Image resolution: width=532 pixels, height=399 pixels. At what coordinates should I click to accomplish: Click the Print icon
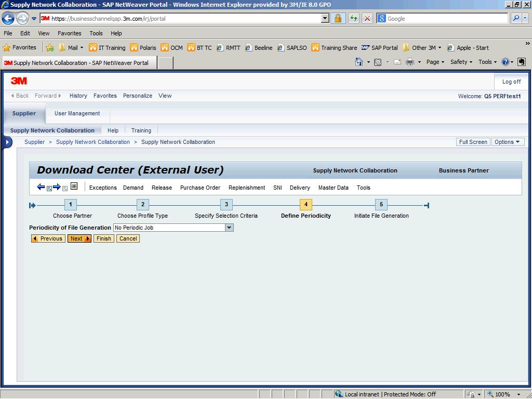pyautogui.click(x=410, y=62)
